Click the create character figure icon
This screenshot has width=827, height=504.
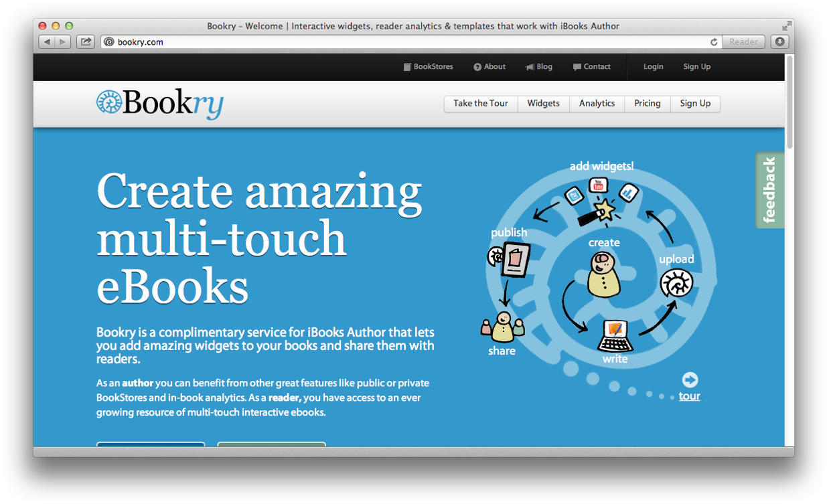coord(604,274)
